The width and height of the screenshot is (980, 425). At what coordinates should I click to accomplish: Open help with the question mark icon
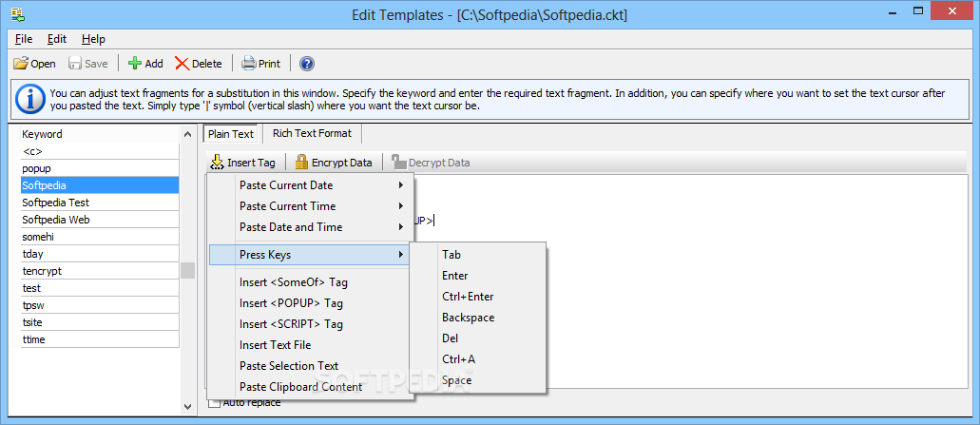tap(307, 64)
